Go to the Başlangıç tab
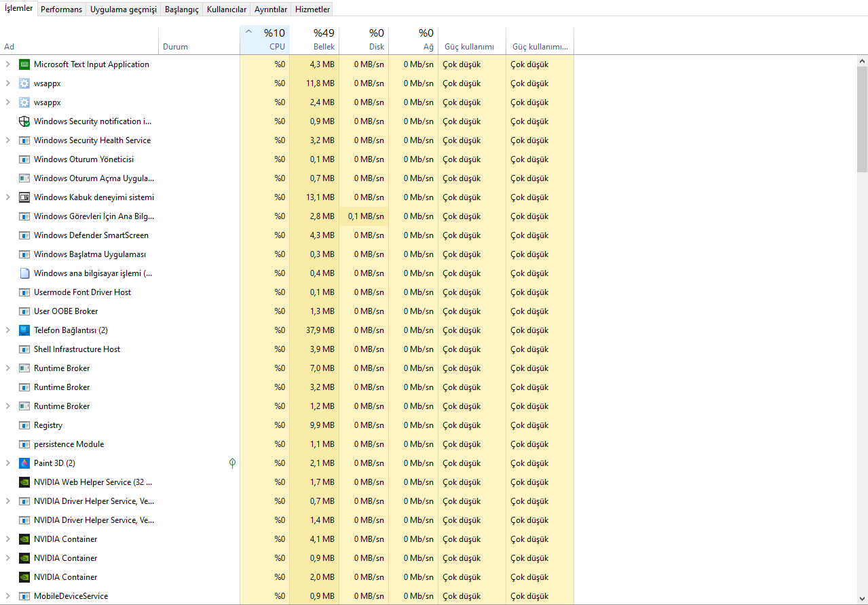This screenshot has height=605, width=868. (x=182, y=9)
